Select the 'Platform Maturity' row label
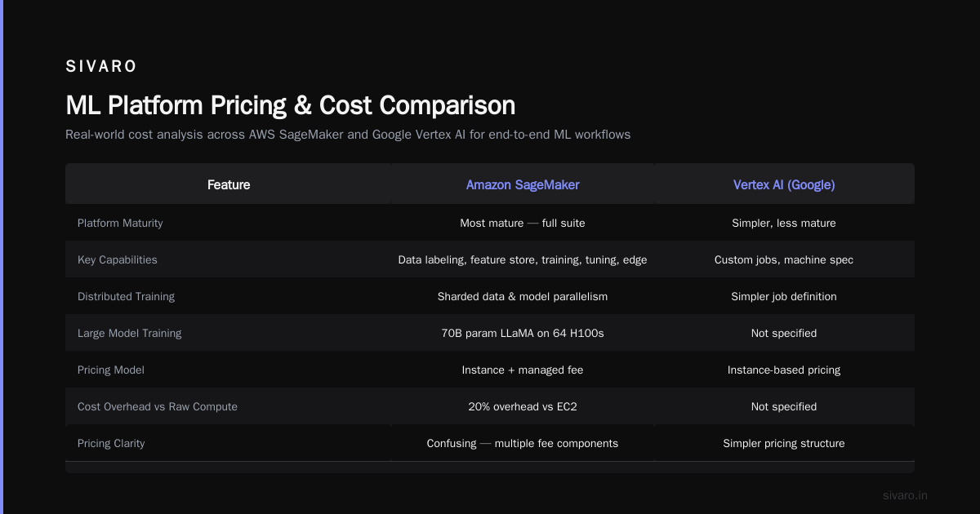The image size is (980, 514). tap(120, 223)
